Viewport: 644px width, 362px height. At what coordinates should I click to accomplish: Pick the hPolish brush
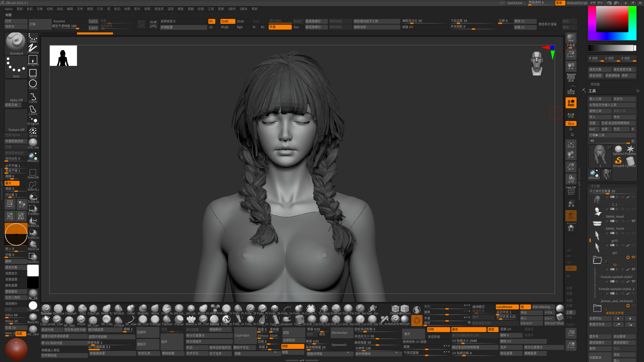point(119,310)
